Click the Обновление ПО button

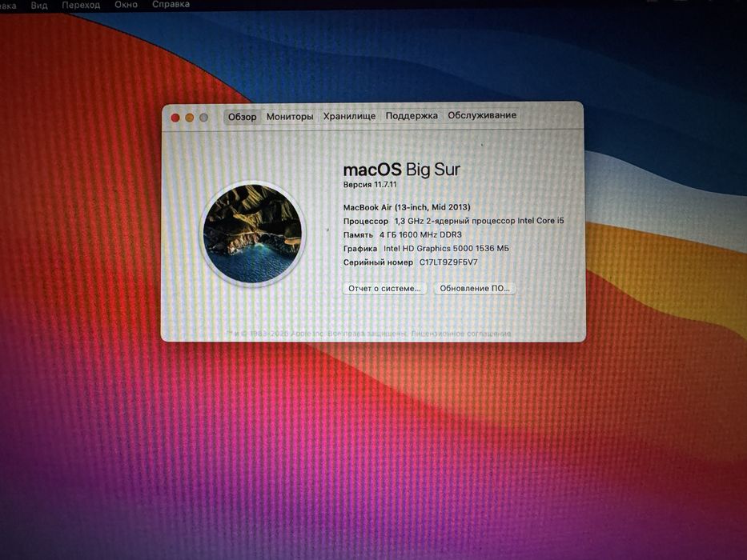475,288
